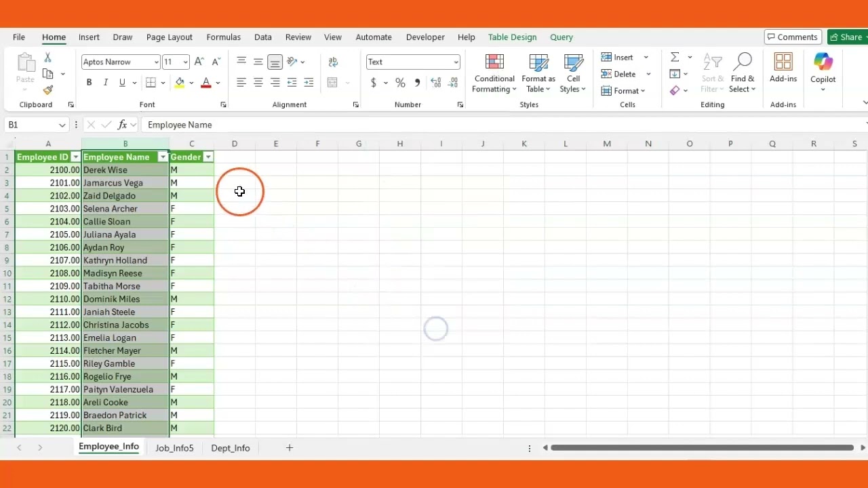The image size is (868, 488).
Task: Switch to the Insert tab
Action: tap(89, 37)
